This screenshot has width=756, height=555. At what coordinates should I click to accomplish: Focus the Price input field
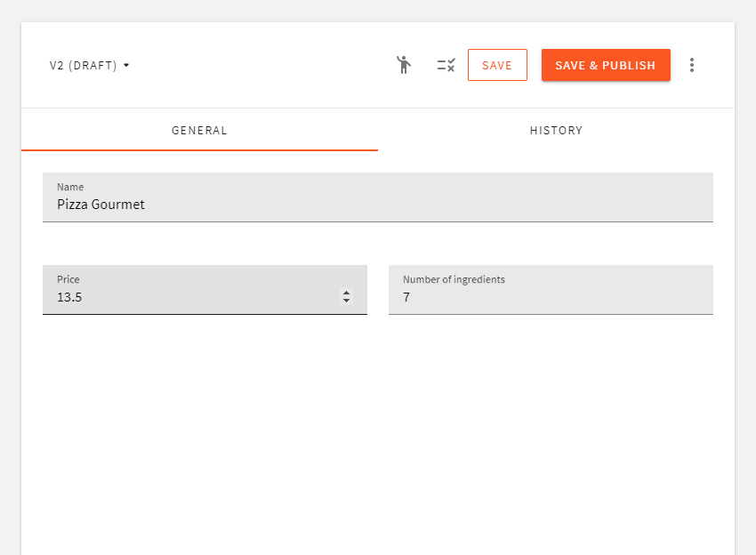point(178,297)
